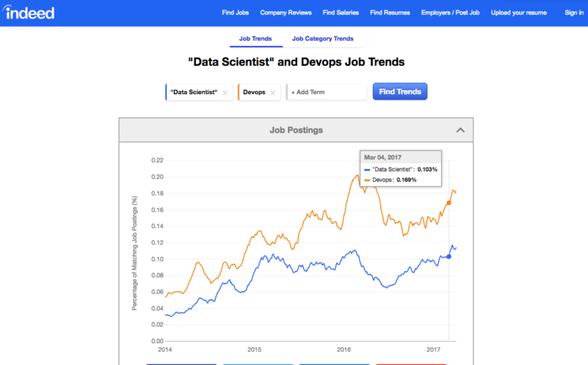Click Sign in link
This screenshot has width=588, height=365.
point(574,12)
